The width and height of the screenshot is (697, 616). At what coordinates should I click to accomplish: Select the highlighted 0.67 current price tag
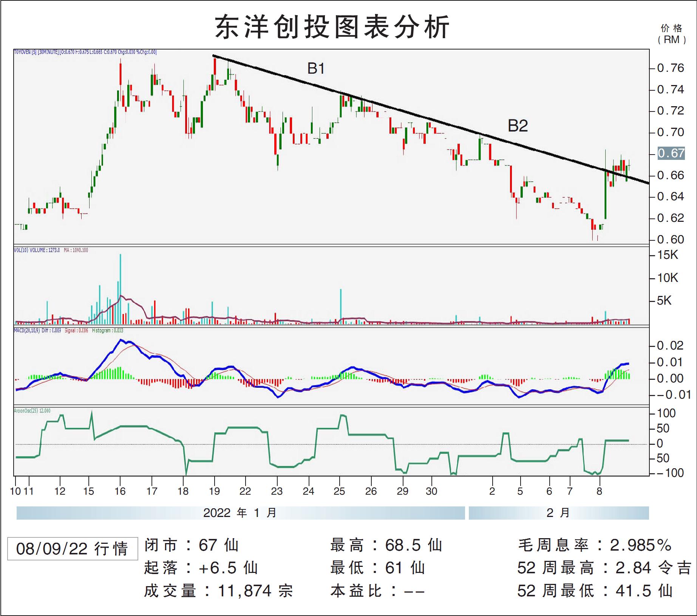[x=671, y=153]
